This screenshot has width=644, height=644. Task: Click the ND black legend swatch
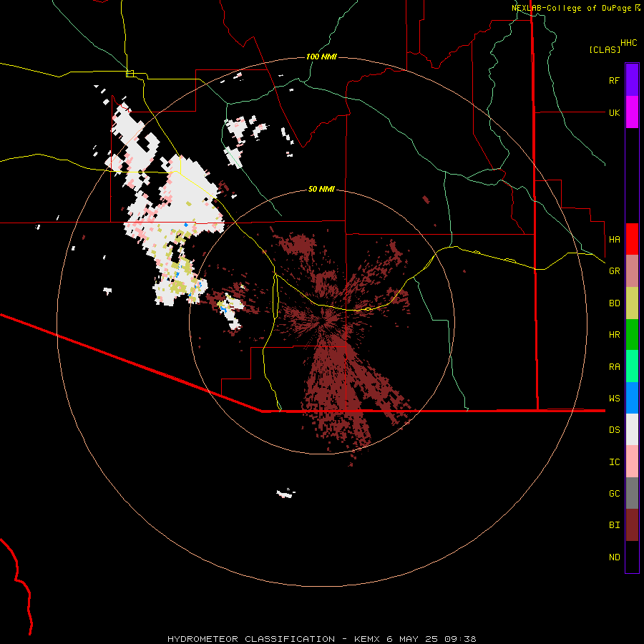632,557
